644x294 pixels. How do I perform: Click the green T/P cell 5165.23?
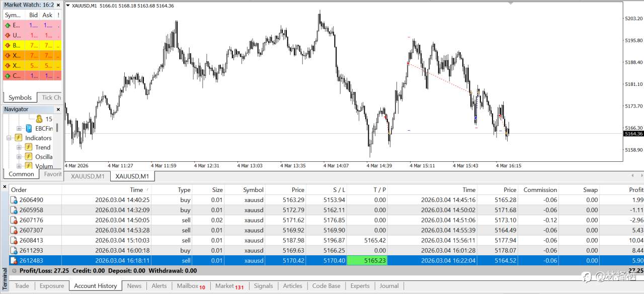367,260
